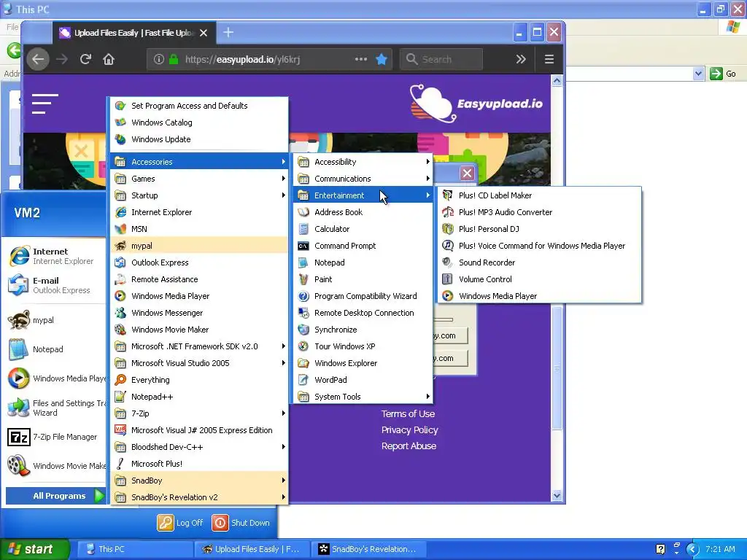Click browser home button
747x560 pixels.
tap(109, 59)
